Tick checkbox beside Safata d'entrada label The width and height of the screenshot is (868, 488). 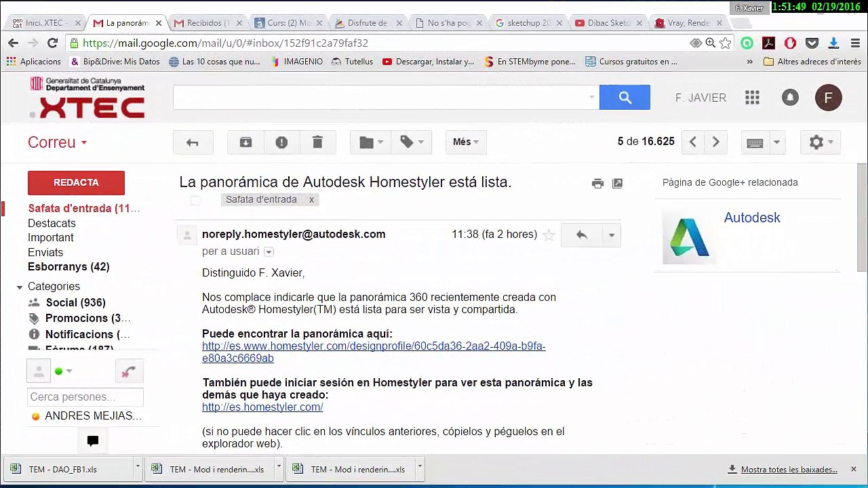point(195,200)
